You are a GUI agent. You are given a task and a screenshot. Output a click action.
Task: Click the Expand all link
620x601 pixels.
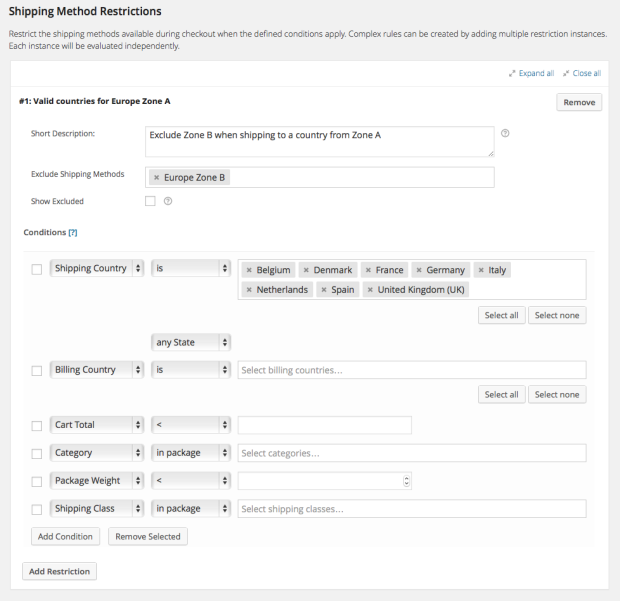tap(532, 73)
